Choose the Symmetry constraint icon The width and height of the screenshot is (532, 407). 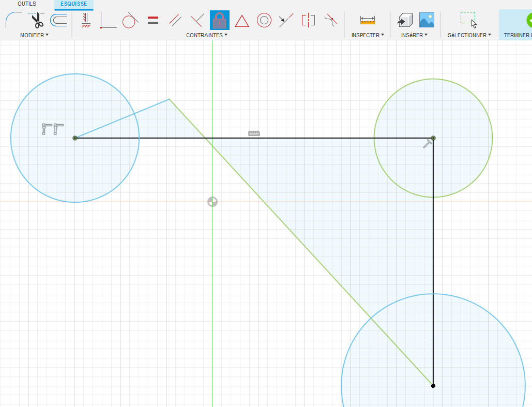[308, 20]
